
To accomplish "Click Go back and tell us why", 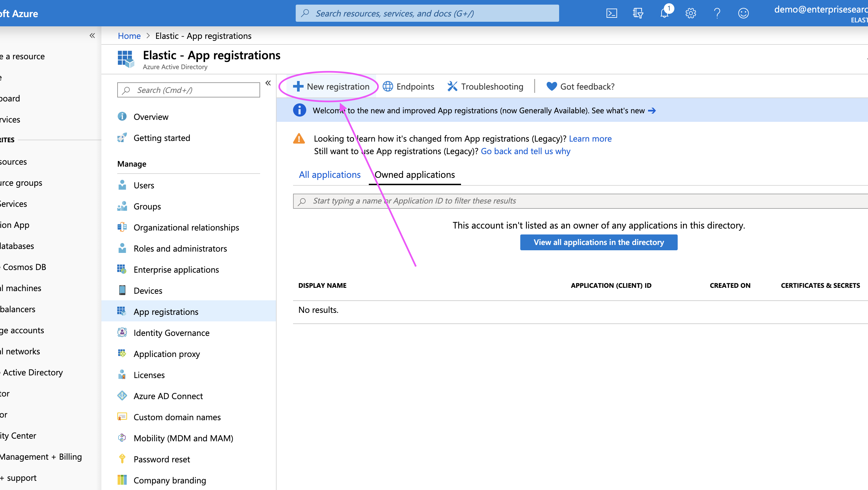I will coord(525,151).
